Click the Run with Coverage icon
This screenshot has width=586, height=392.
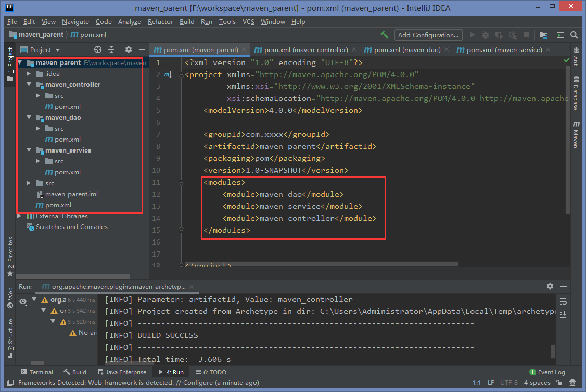(499, 35)
